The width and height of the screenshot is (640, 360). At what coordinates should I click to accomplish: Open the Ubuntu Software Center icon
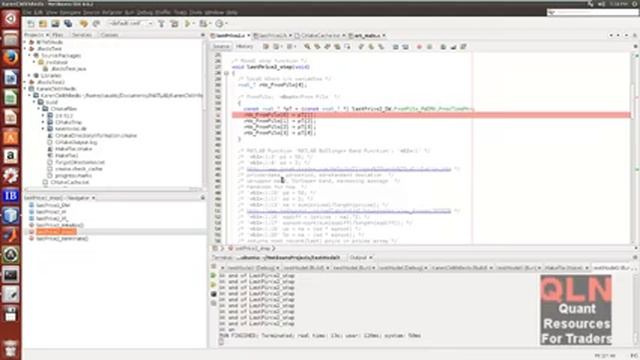(11, 136)
